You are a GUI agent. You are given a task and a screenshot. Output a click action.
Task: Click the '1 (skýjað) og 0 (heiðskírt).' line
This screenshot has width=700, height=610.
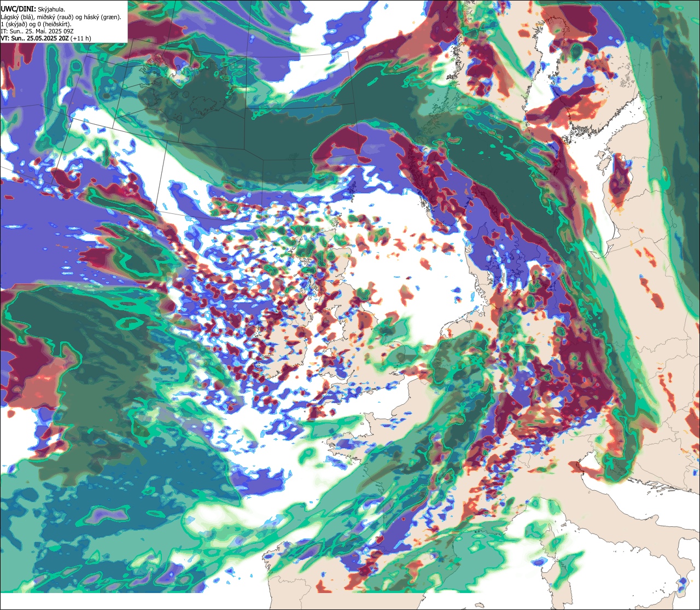[x=36, y=24]
